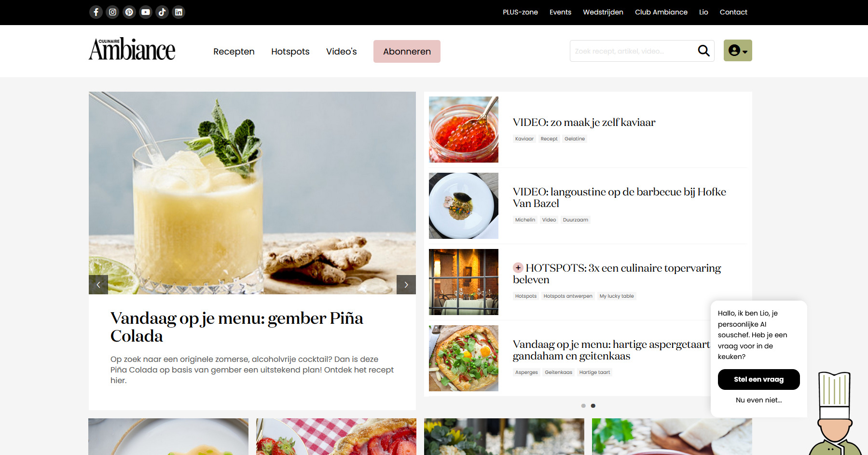Dismiss chat with Nu even niet
Viewport: 868px width, 455px height.
(x=759, y=400)
